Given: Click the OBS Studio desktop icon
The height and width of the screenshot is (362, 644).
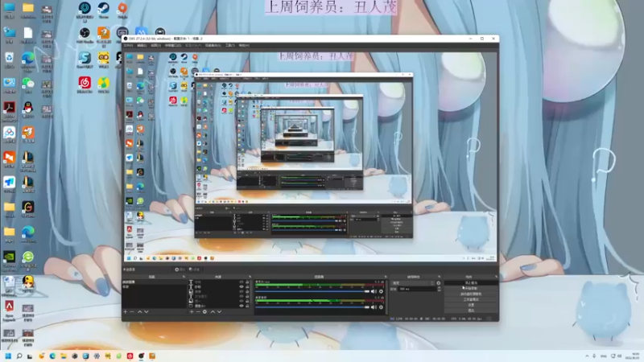Looking at the screenshot, I should tap(85, 35).
